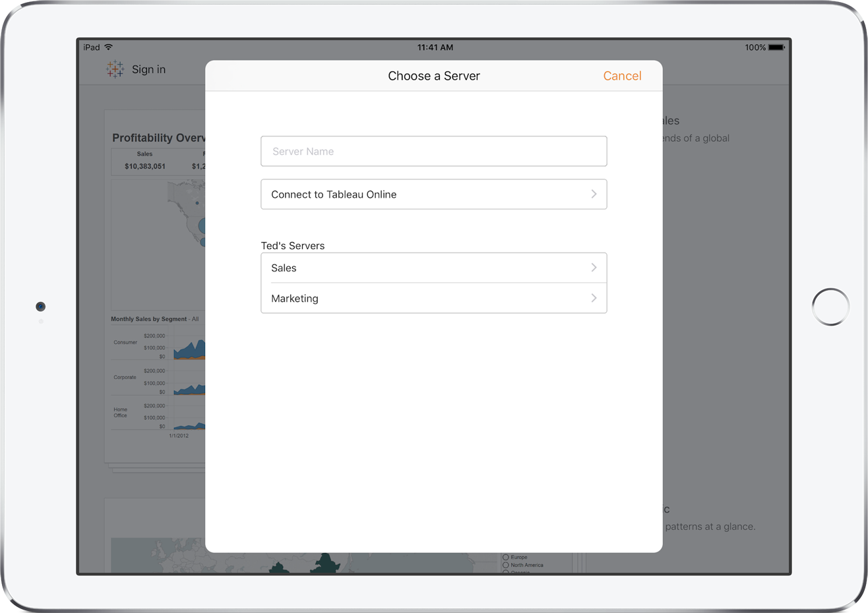Tap the $10,383,051 Sales value
This screenshot has height=613, width=868.
coord(145,166)
